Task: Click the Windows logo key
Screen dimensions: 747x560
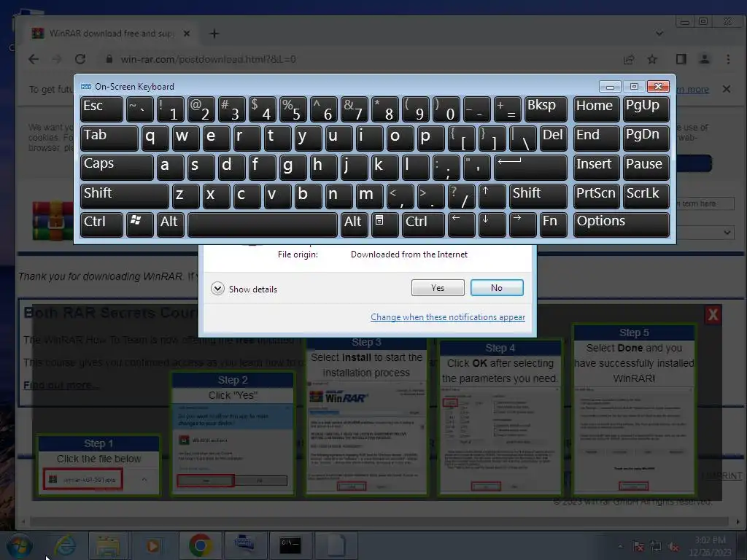Action: pyautogui.click(x=139, y=225)
